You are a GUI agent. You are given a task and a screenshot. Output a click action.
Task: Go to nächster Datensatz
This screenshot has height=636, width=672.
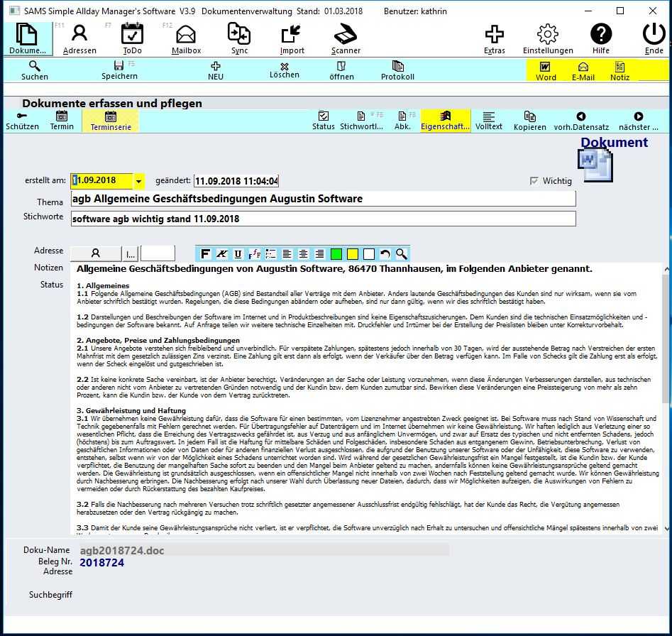(638, 121)
